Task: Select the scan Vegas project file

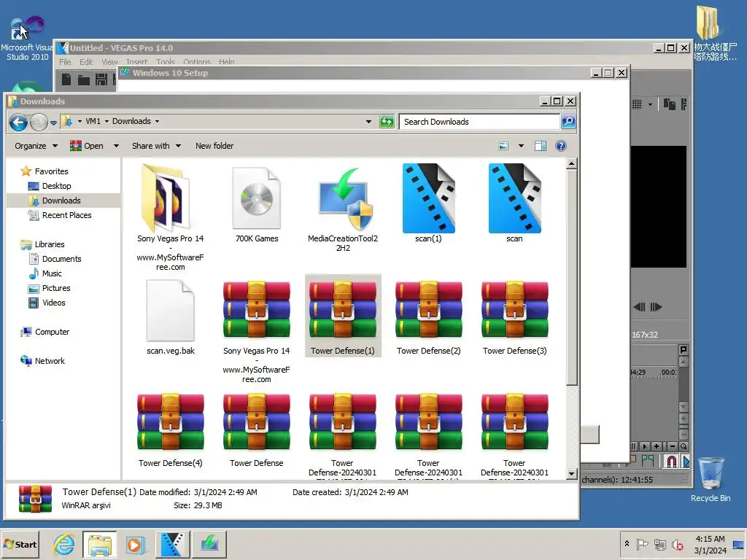Action: [x=514, y=203]
